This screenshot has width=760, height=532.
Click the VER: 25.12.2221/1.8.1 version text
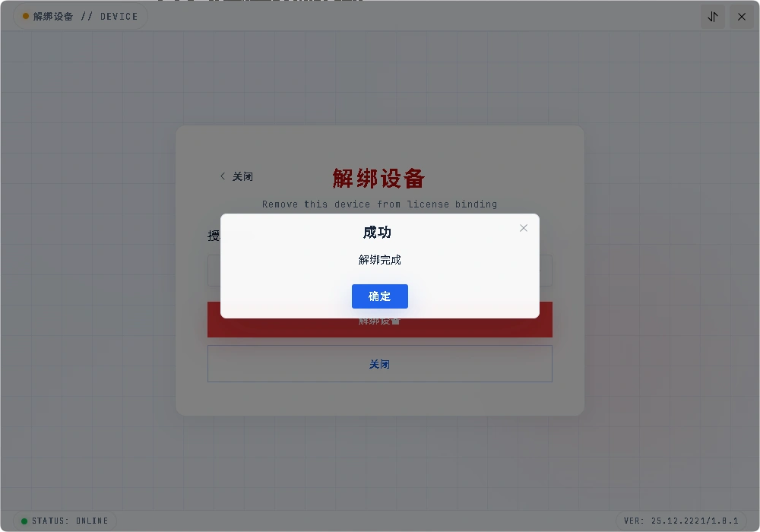click(x=682, y=521)
